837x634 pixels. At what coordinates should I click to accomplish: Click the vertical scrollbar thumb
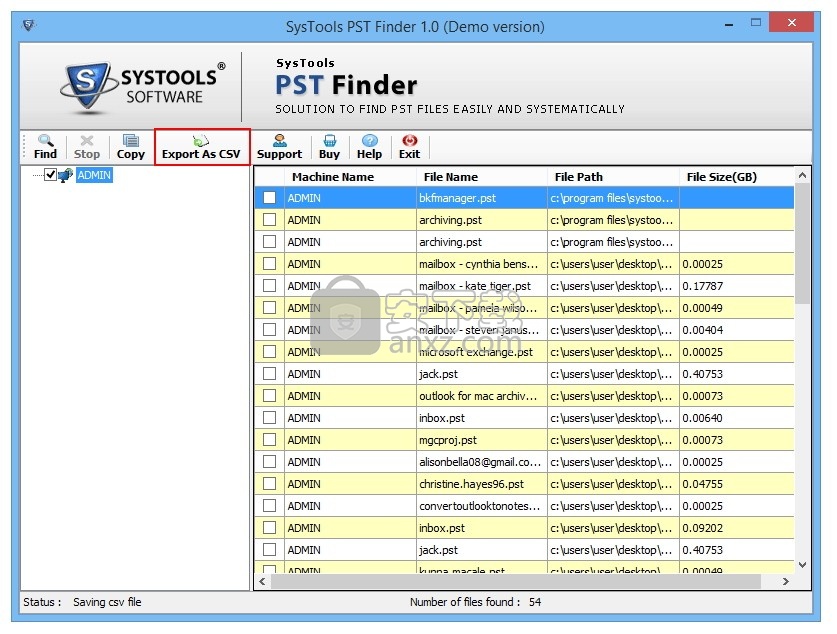[x=802, y=244]
